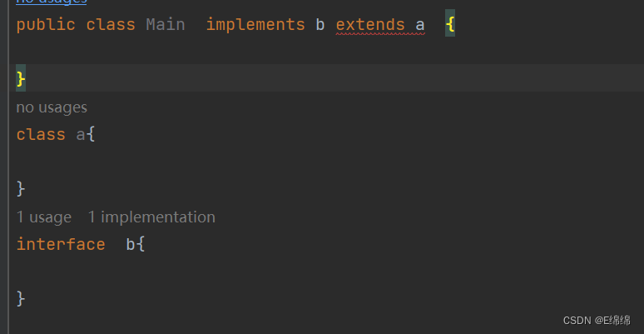This screenshot has height=334, width=644.
Task: Click the "implements" keyword
Action: 255,25
